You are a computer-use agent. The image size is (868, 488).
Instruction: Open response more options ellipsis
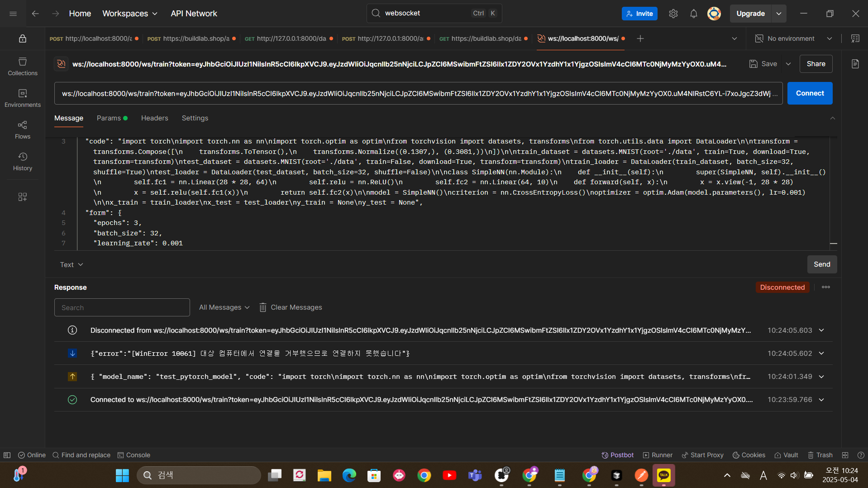pos(826,287)
